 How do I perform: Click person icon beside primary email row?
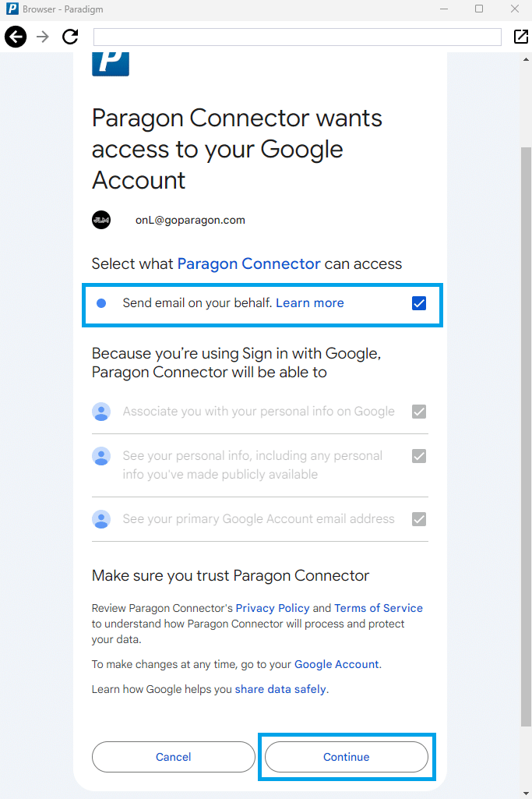tap(101, 519)
